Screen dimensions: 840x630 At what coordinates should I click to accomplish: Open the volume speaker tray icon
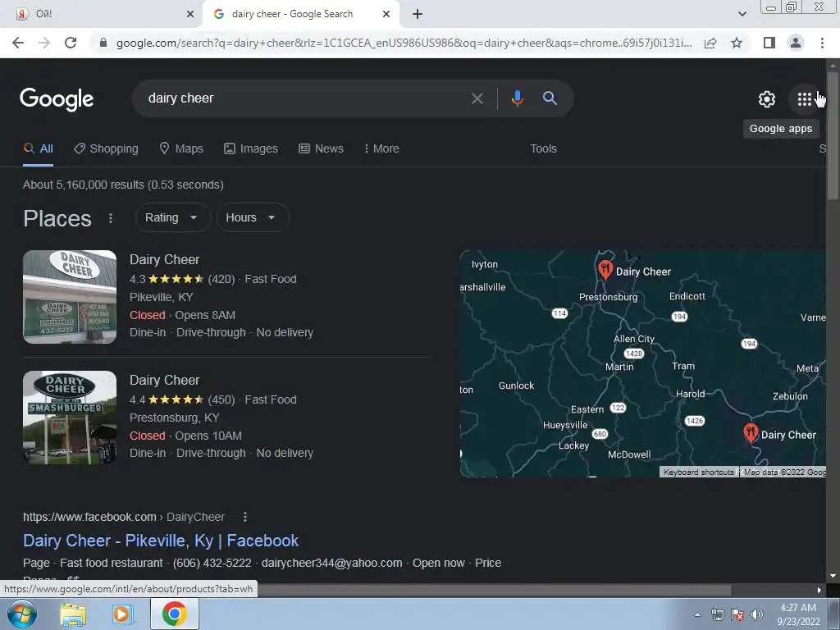point(756,614)
